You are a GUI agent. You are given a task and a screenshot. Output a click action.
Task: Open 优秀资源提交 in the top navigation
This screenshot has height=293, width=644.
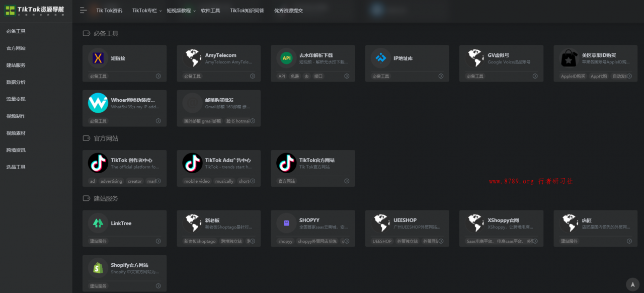click(288, 10)
